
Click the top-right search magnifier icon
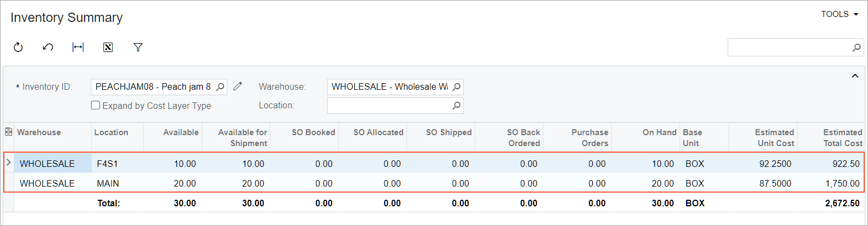[x=857, y=48]
